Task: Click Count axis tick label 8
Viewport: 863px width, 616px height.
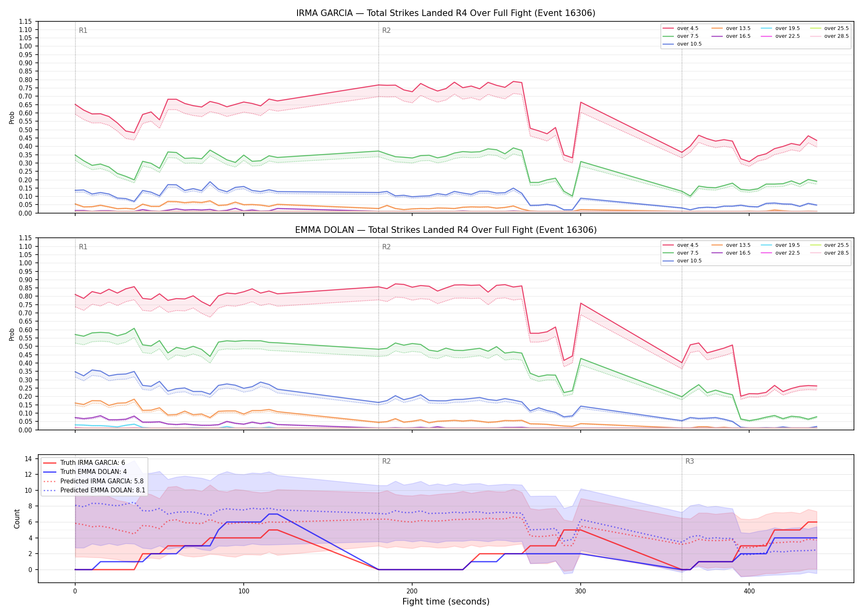Action: coord(30,506)
